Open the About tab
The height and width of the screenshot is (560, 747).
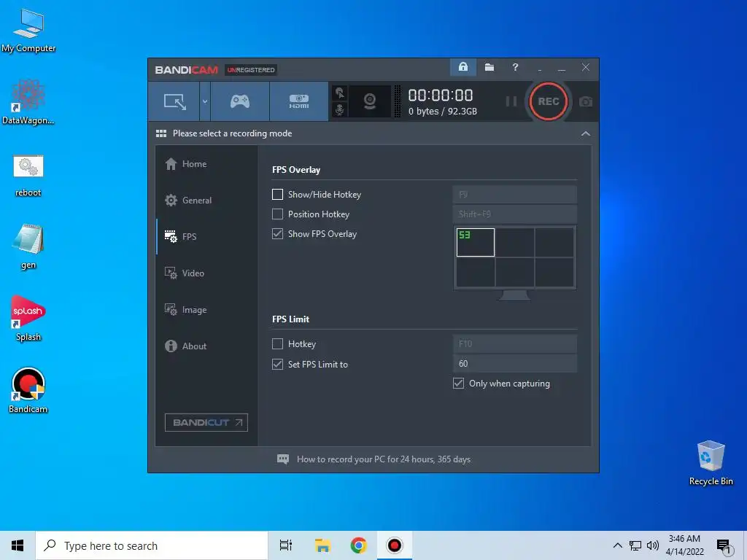[206, 346]
